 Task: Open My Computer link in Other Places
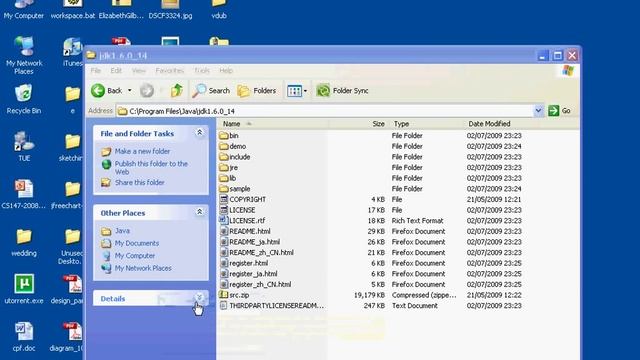tap(135, 256)
